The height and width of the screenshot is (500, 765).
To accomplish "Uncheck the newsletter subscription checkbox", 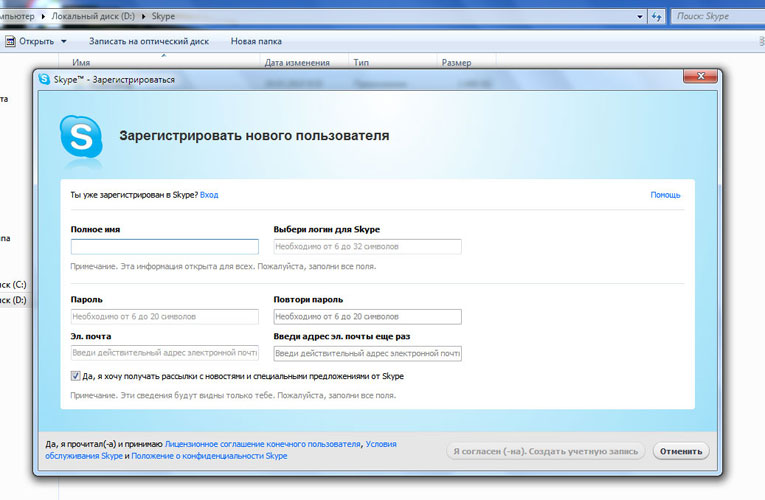I will [x=75, y=376].
